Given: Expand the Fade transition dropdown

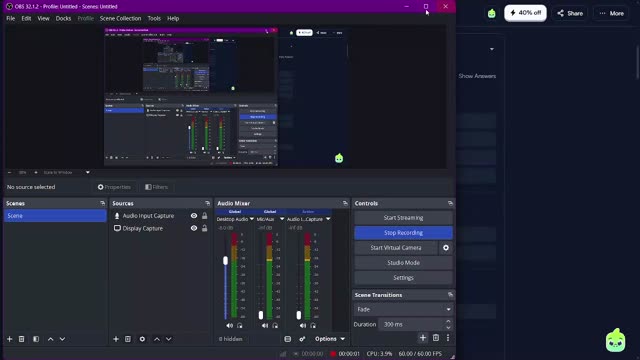Looking at the screenshot, I should point(403,309).
